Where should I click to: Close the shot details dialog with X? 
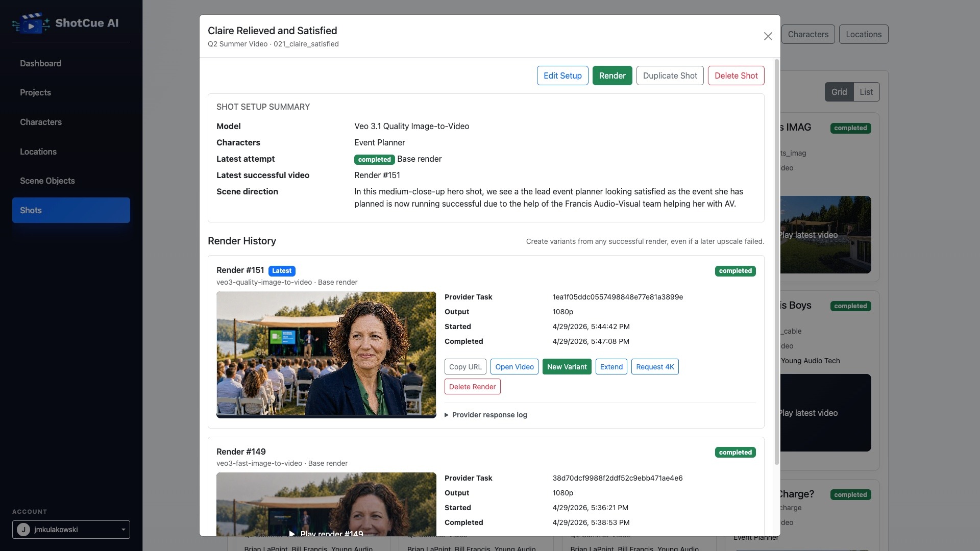[x=768, y=36]
